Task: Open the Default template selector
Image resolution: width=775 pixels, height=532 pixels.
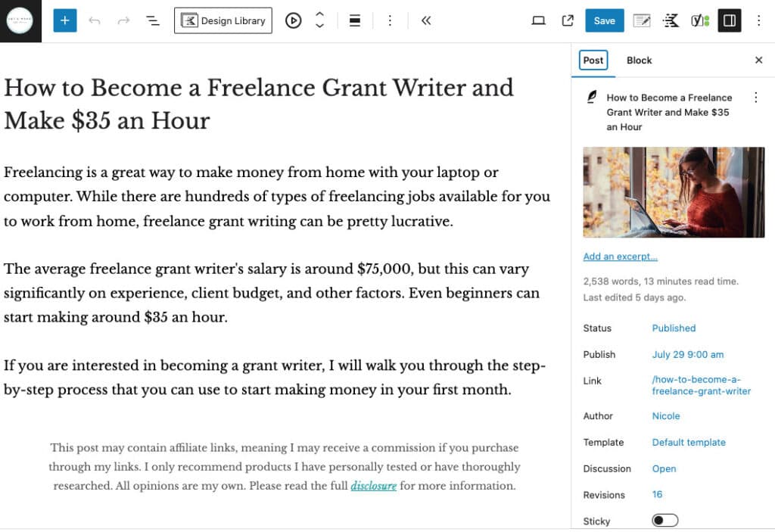Action: pyautogui.click(x=689, y=442)
